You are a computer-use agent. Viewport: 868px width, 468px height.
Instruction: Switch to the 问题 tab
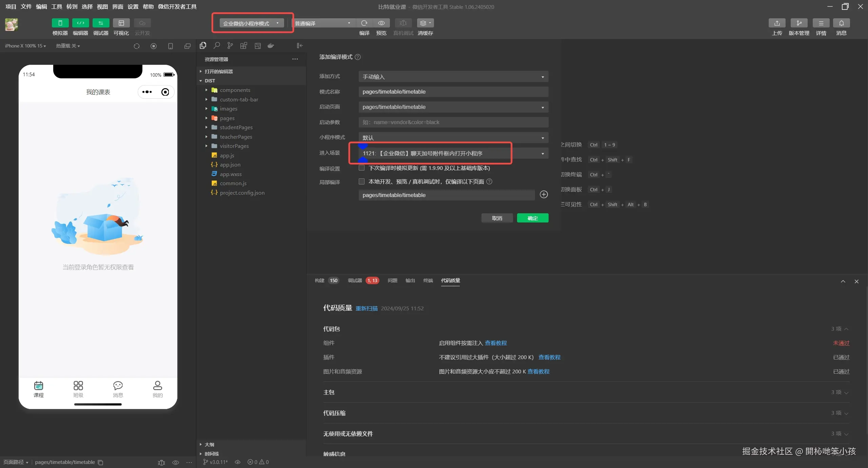pyautogui.click(x=392, y=280)
